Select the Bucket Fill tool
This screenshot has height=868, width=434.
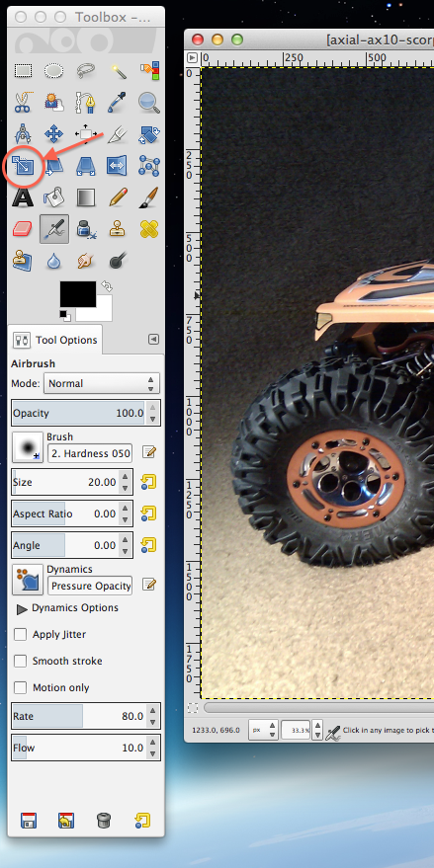point(53,197)
